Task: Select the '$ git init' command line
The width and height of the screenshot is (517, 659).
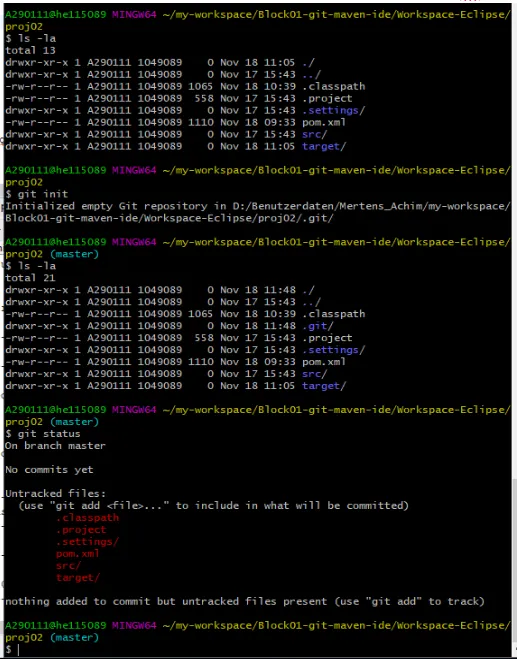Action: (x=37, y=194)
